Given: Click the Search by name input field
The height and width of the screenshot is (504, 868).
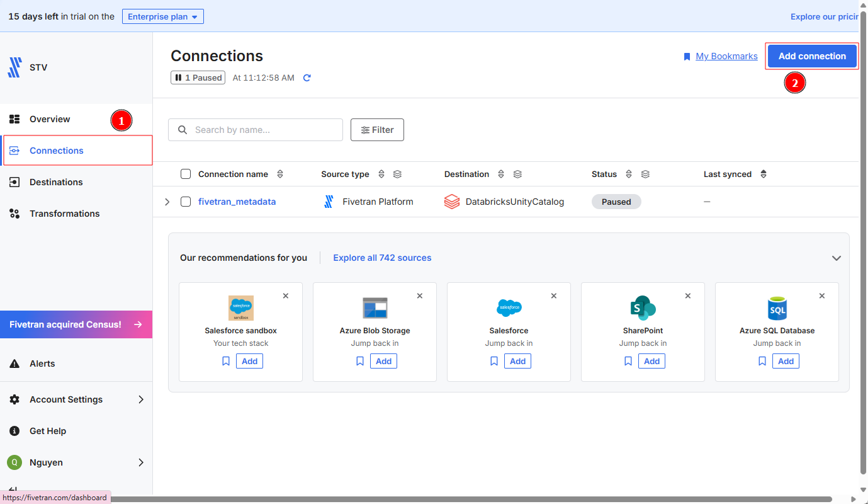Looking at the screenshot, I should [x=264, y=130].
